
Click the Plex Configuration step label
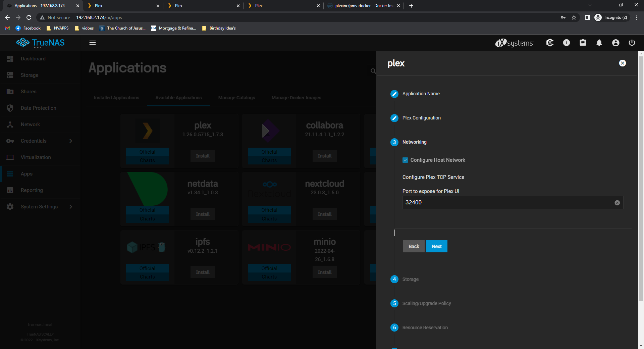pyautogui.click(x=422, y=118)
